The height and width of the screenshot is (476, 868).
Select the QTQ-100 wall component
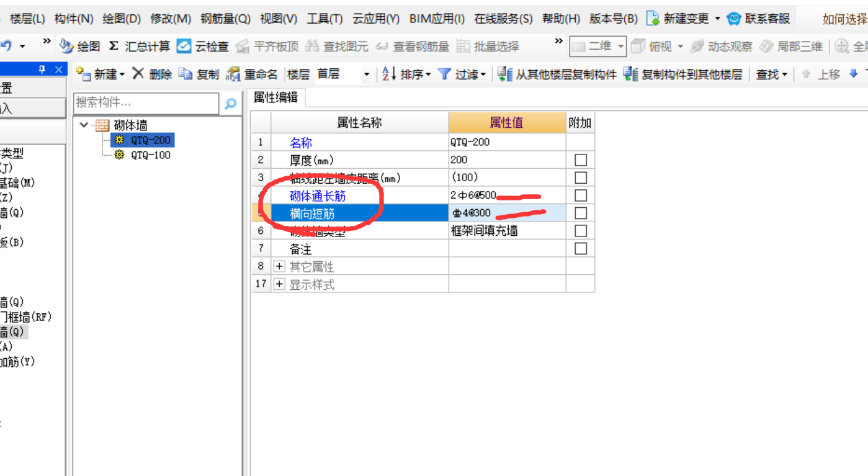click(150, 155)
